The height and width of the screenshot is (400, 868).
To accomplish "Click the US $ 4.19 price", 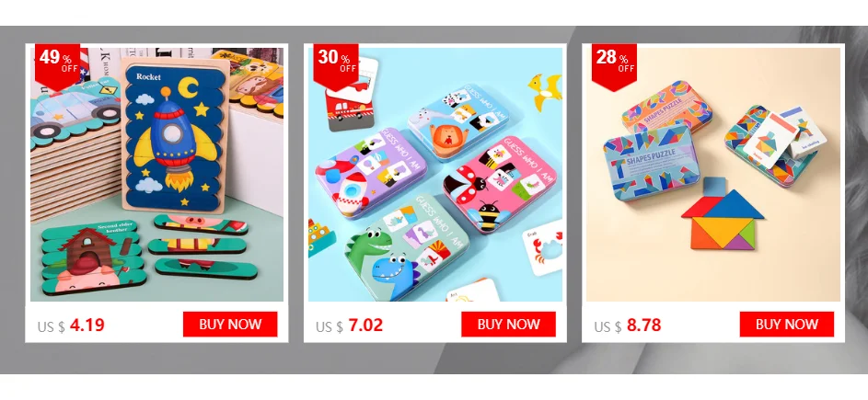I will [x=71, y=326].
